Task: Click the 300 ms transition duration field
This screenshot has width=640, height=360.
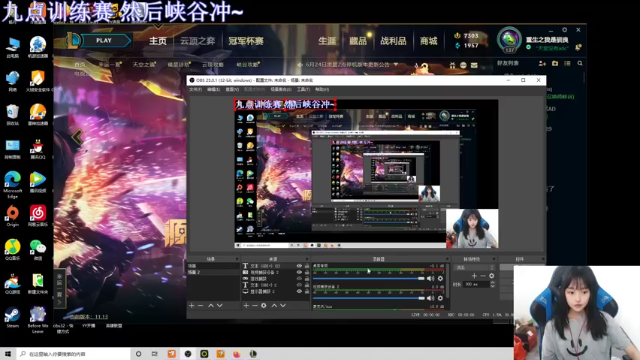Action: click(476, 284)
